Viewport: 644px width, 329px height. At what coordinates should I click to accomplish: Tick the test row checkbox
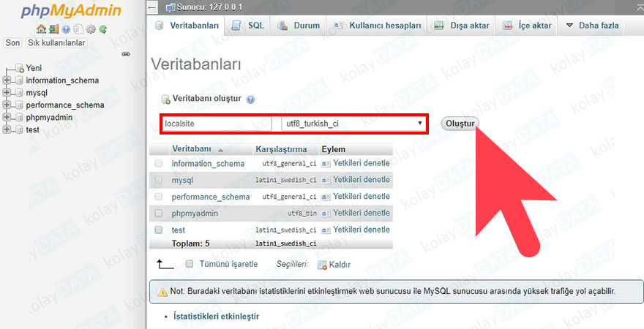pyautogui.click(x=159, y=230)
